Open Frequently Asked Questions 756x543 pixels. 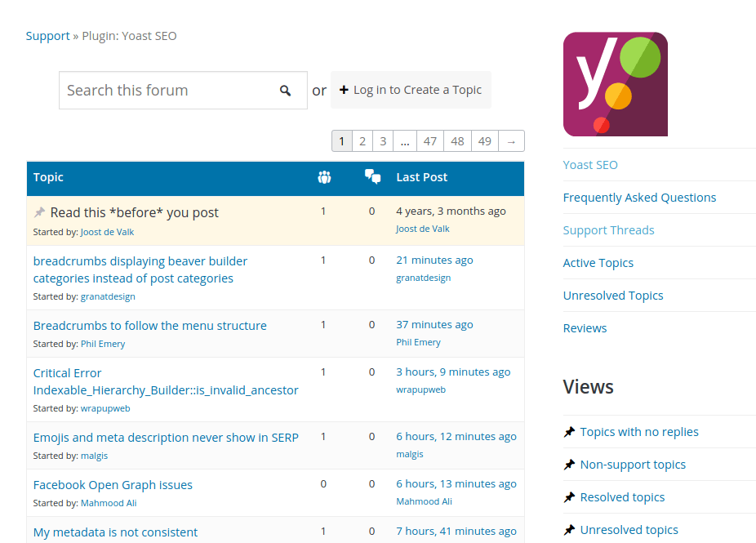click(x=639, y=198)
